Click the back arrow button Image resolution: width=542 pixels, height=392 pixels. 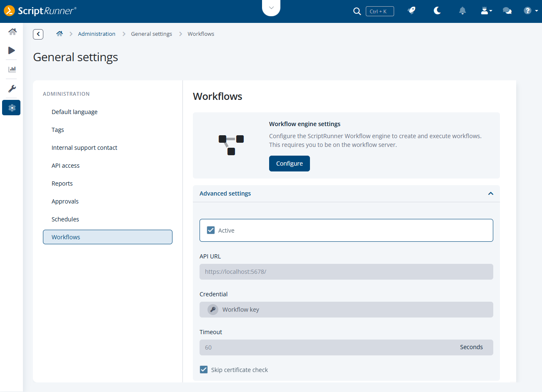point(38,34)
